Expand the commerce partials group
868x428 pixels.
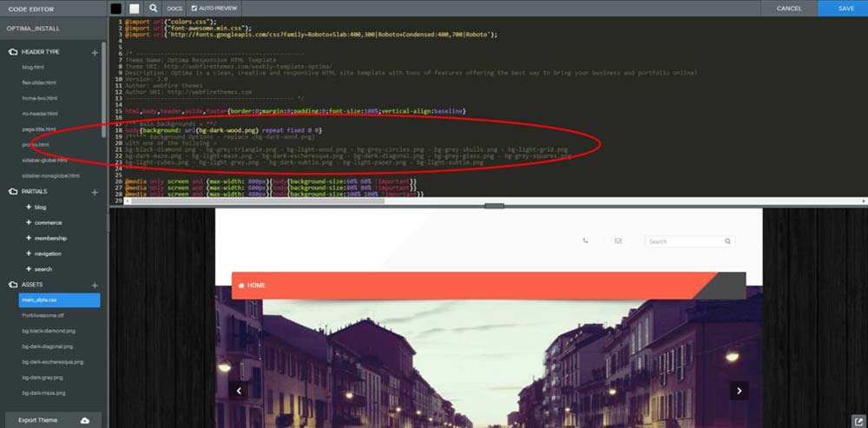pyautogui.click(x=43, y=222)
